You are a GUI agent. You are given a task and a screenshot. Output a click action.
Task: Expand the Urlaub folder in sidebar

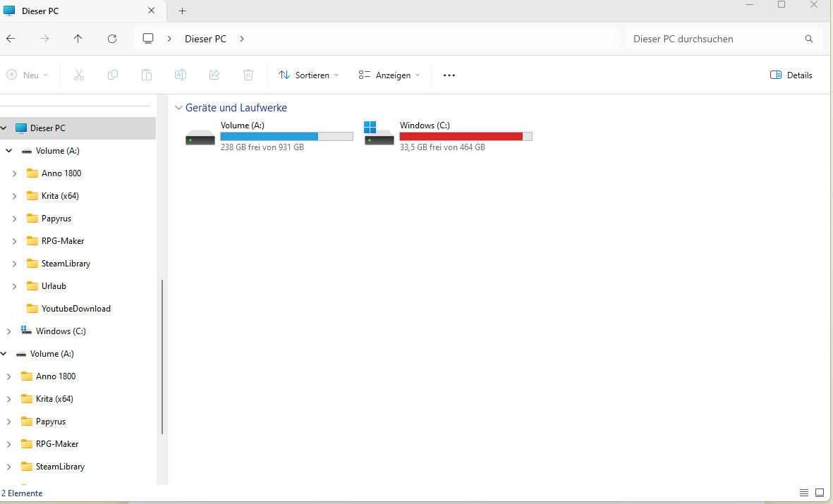[15, 286]
